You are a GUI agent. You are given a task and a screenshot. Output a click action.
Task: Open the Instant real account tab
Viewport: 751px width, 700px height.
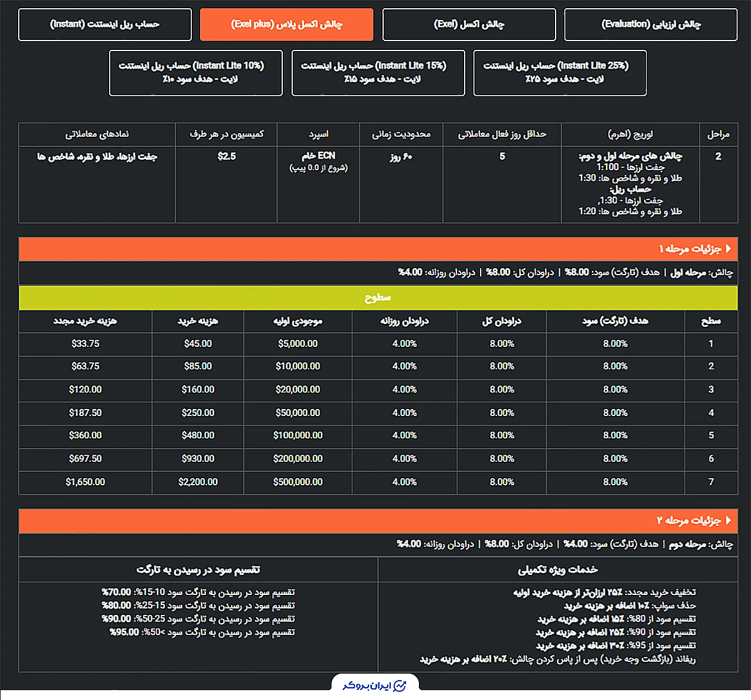click(105, 24)
